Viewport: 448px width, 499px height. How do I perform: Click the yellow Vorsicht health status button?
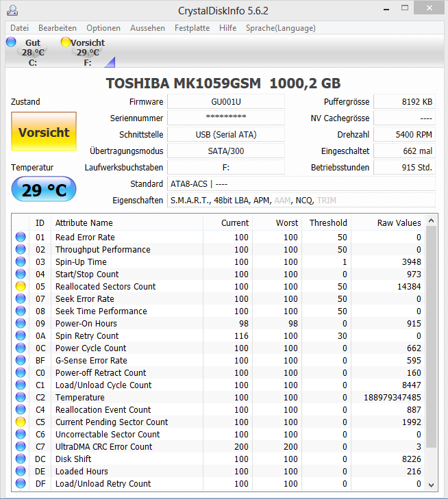(44, 131)
